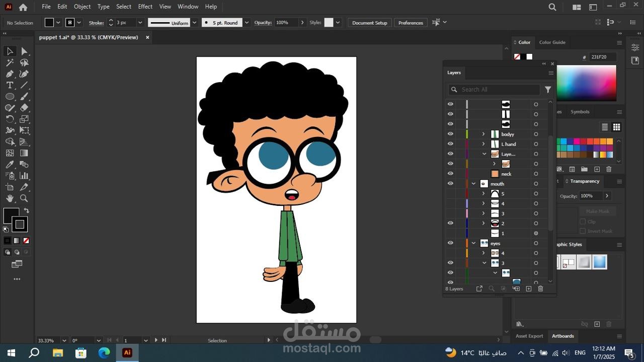Select the Gradient tool
Viewport: 644px width, 362px height.
(x=24, y=153)
